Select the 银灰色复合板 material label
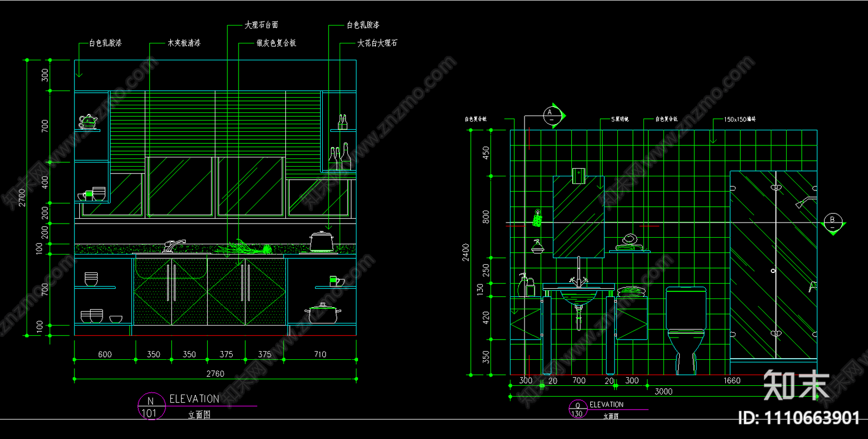The height and width of the screenshot is (439, 868). [x=276, y=43]
